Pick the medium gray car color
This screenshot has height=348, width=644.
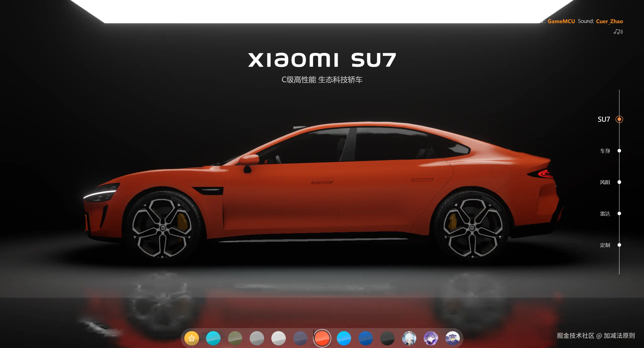257,338
